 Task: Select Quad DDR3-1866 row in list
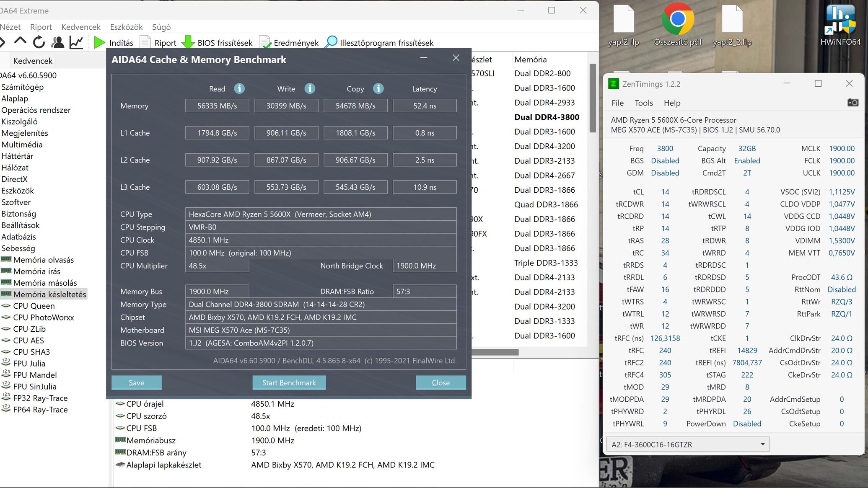click(x=546, y=204)
